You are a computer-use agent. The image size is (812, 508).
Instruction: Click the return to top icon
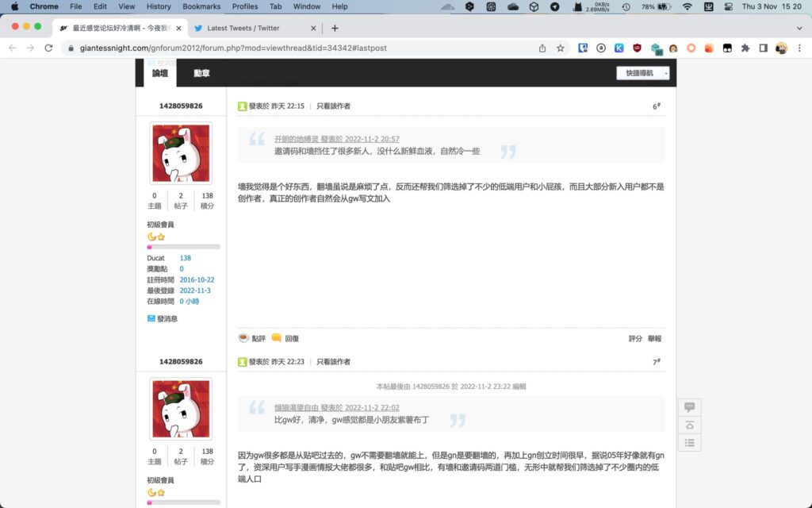[689, 425]
